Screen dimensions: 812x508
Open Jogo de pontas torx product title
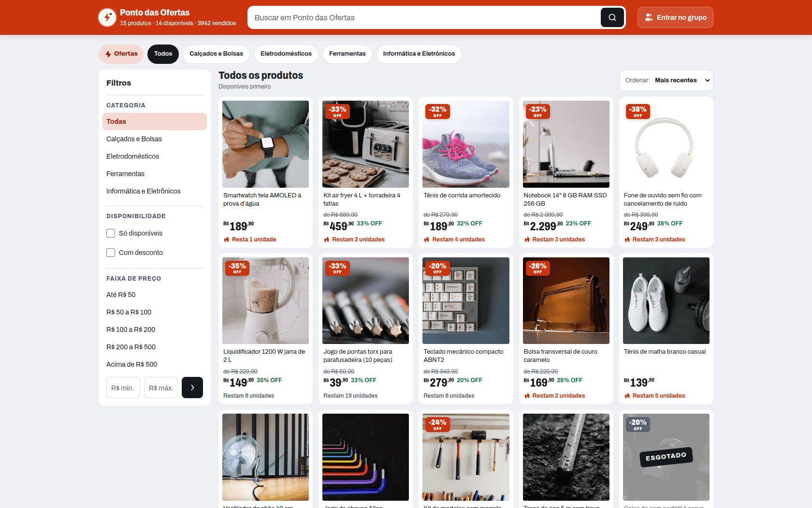click(x=358, y=356)
